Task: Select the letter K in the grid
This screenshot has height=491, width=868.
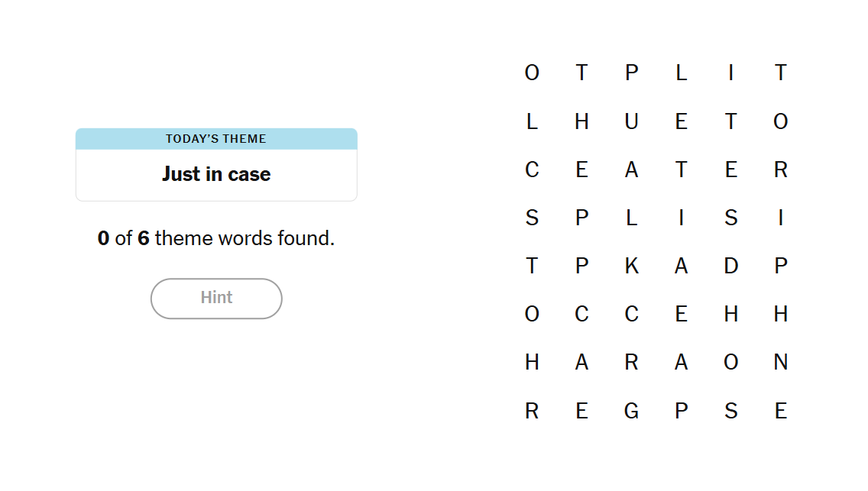Action: point(631,266)
